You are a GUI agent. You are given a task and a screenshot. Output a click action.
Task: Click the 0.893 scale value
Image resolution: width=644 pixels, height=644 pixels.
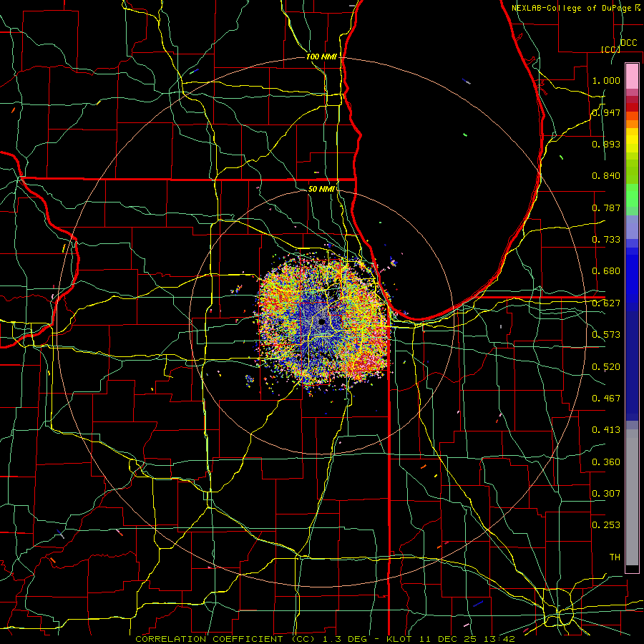(x=606, y=144)
